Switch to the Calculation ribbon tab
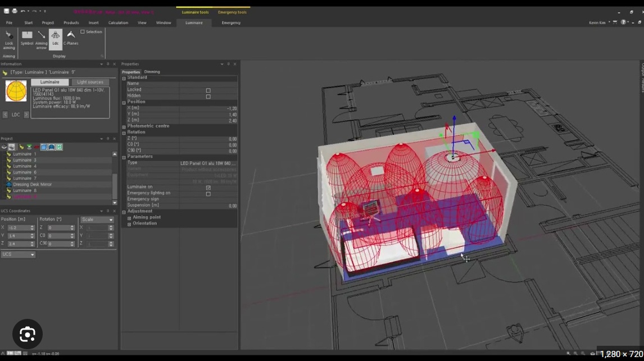This screenshot has width=644, height=361. pyautogui.click(x=118, y=22)
